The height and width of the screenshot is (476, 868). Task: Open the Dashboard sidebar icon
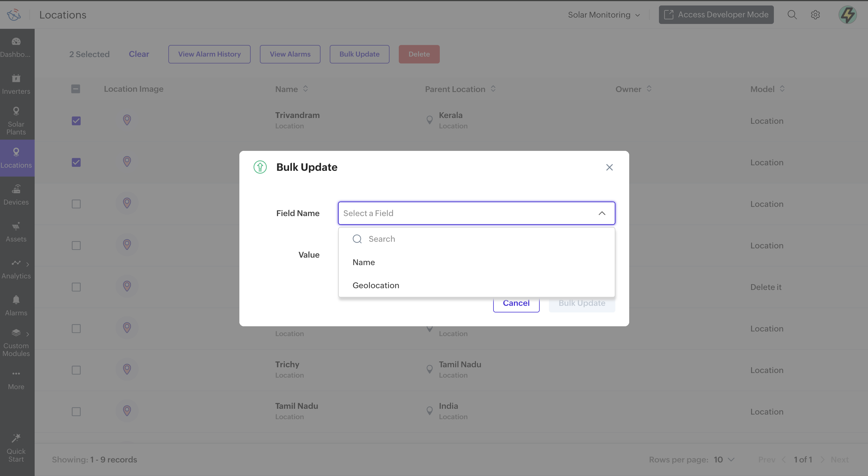point(16,42)
